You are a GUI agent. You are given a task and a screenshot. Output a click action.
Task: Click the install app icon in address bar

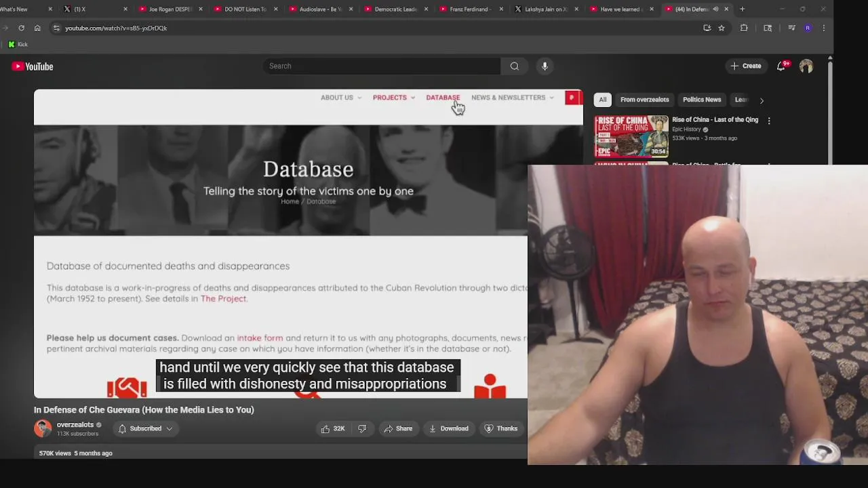(707, 28)
